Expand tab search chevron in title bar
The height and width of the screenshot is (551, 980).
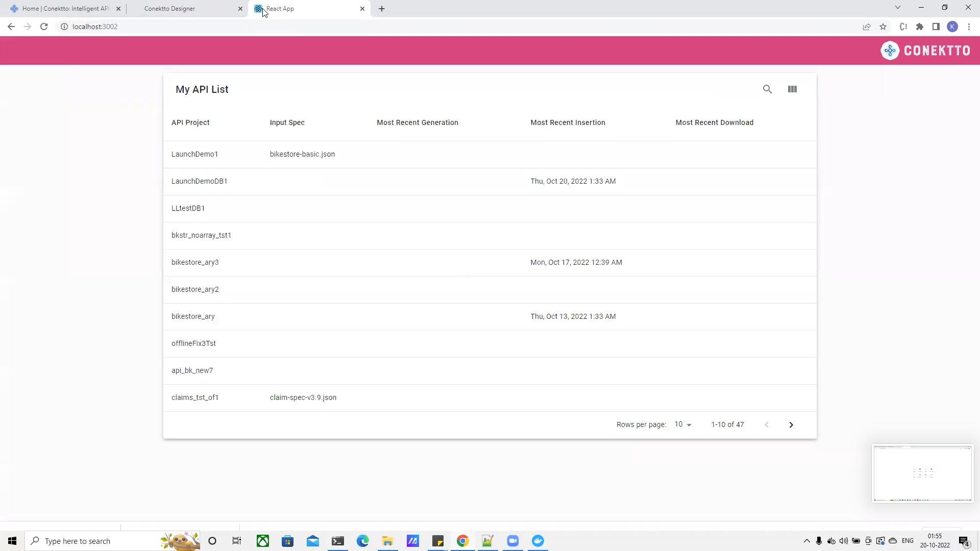pos(898,8)
